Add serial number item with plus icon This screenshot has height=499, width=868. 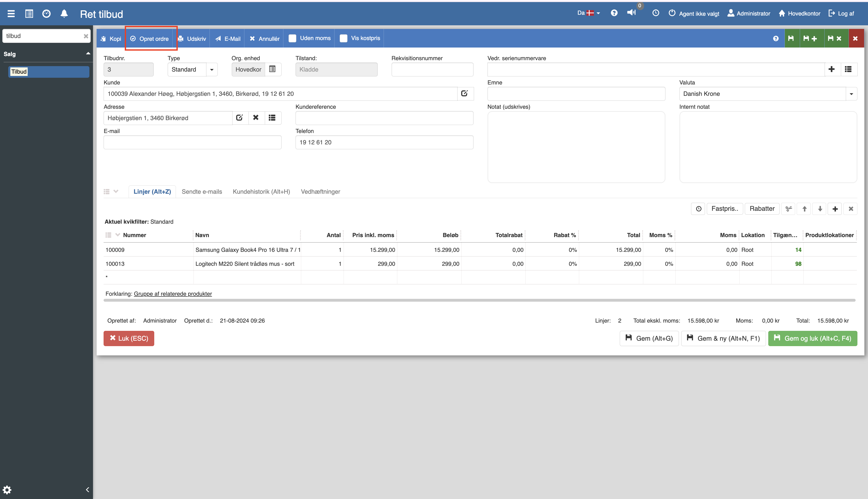click(x=831, y=69)
